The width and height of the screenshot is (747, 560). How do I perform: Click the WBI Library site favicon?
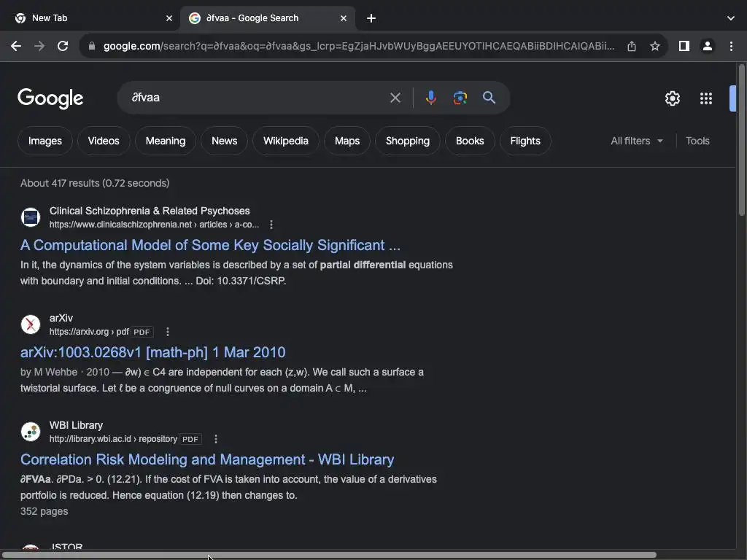click(31, 432)
